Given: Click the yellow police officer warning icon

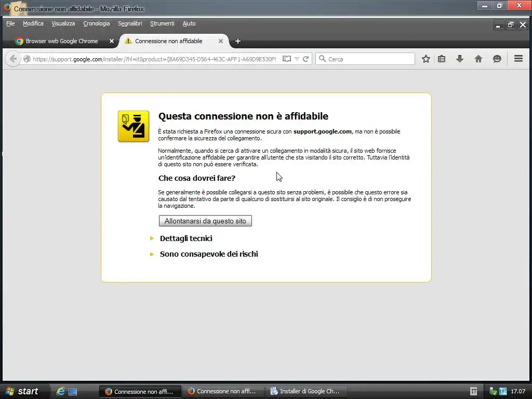Looking at the screenshot, I should pyautogui.click(x=134, y=126).
